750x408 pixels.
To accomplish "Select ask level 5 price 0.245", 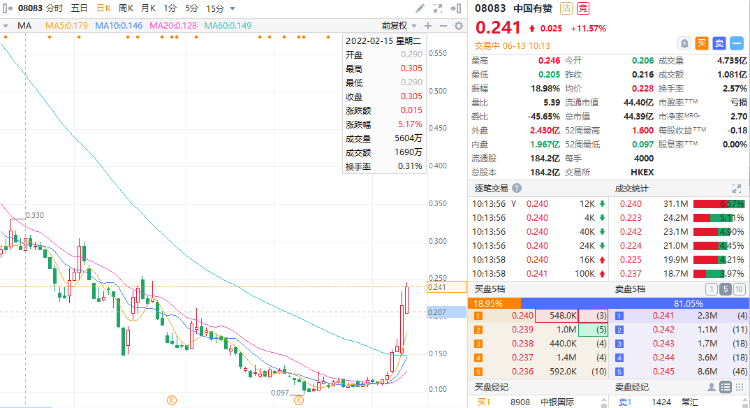I will point(663,371).
